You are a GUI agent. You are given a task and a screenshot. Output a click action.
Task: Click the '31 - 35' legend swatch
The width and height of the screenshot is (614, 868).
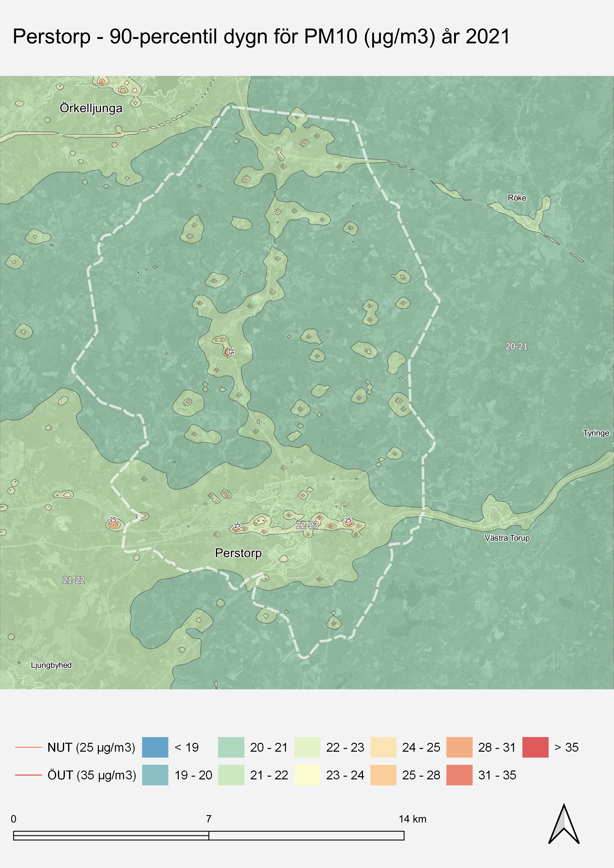tap(459, 775)
